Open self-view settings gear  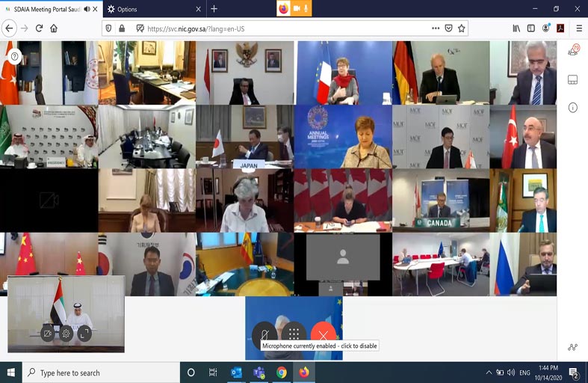point(66,333)
